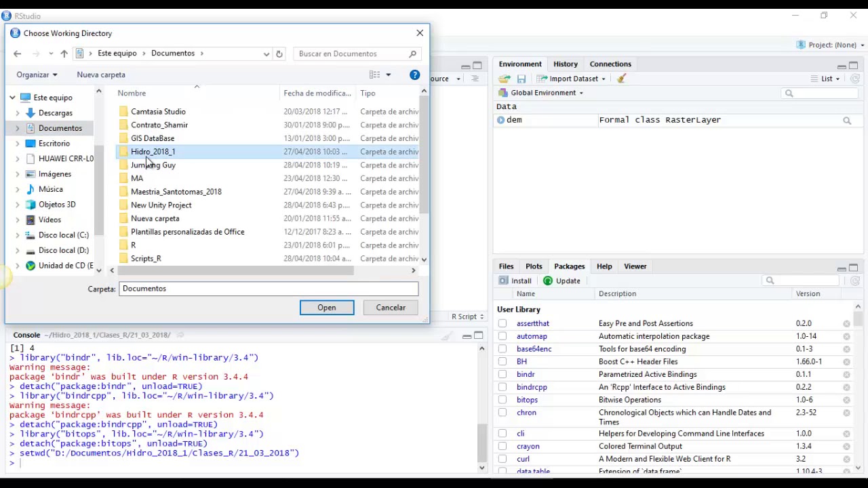Viewport: 868px width, 488px height.
Task: Select the Música sidebar item
Action: tap(50, 189)
